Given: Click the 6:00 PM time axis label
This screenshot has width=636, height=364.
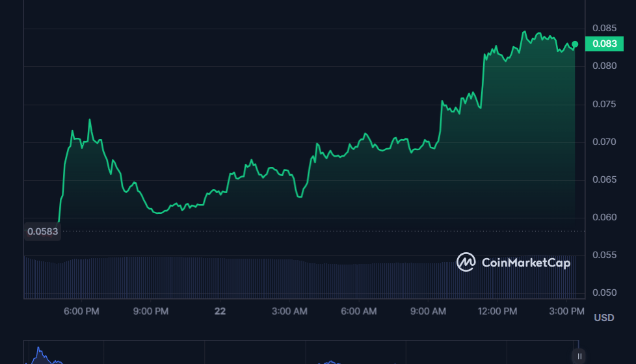Looking at the screenshot, I should (x=81, y=311).
